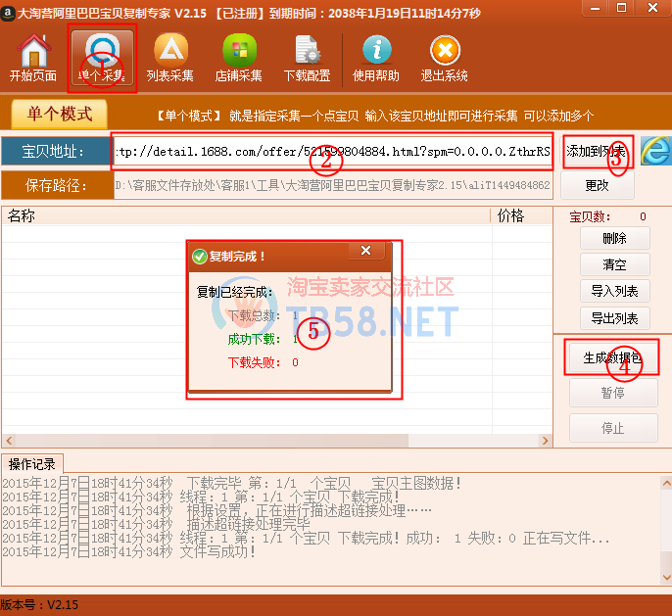Open the 使用帮助 info icon
This screenshot has height=616, width=672.
(376, 58)
